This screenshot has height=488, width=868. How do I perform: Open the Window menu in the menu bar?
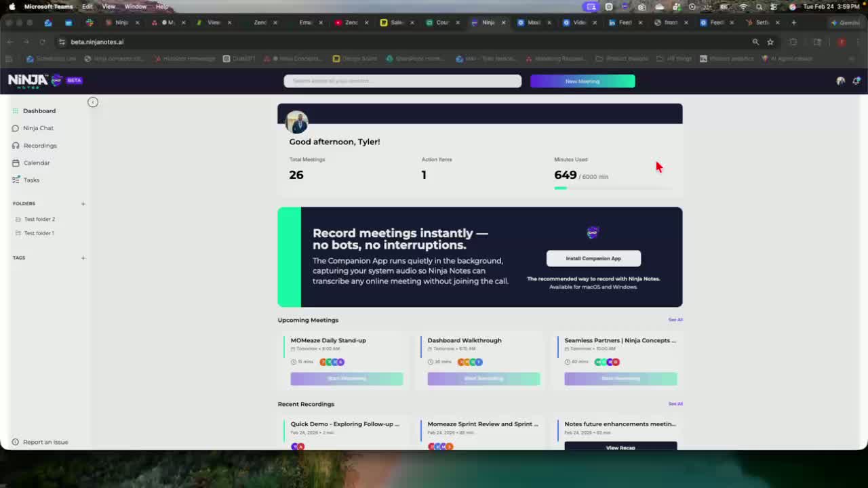click(x=136, y=7)
